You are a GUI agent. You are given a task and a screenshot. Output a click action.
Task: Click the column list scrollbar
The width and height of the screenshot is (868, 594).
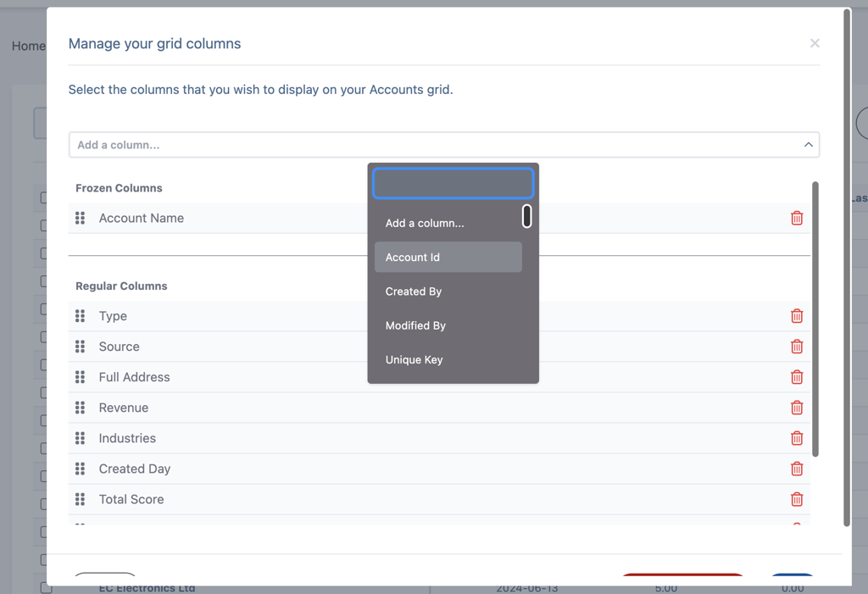click(x=815, y=319)
